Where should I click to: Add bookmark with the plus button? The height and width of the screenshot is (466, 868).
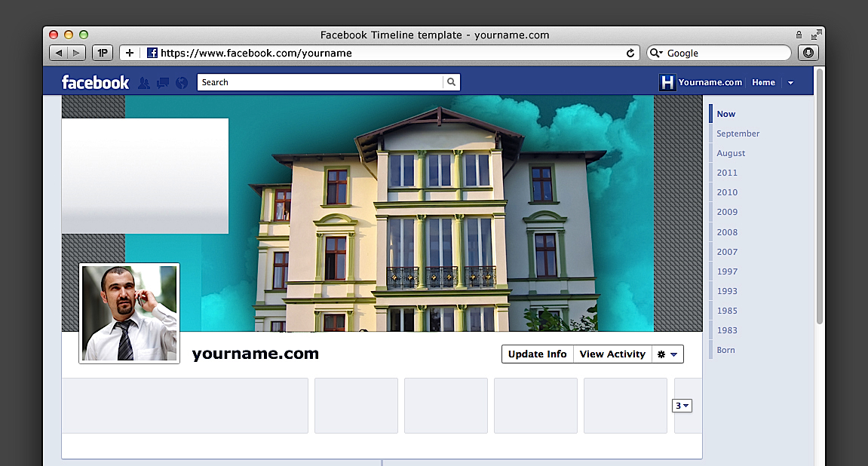coord(130,53)
